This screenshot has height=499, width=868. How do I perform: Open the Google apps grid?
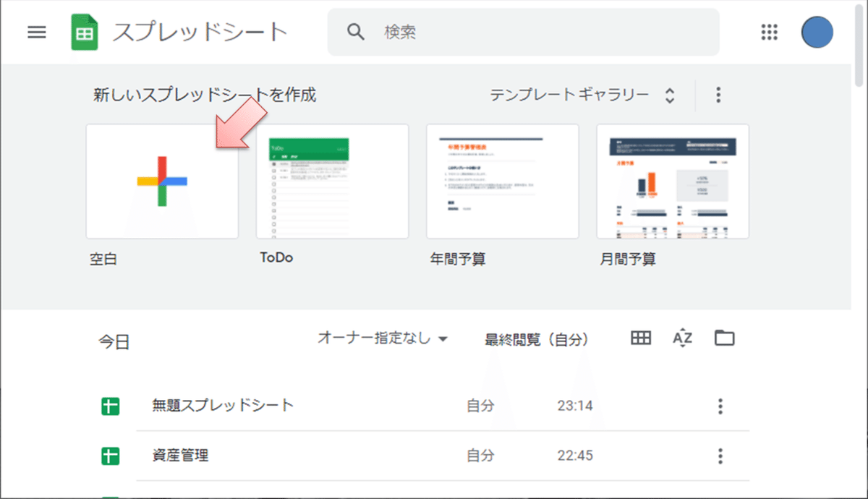(770, 32)
